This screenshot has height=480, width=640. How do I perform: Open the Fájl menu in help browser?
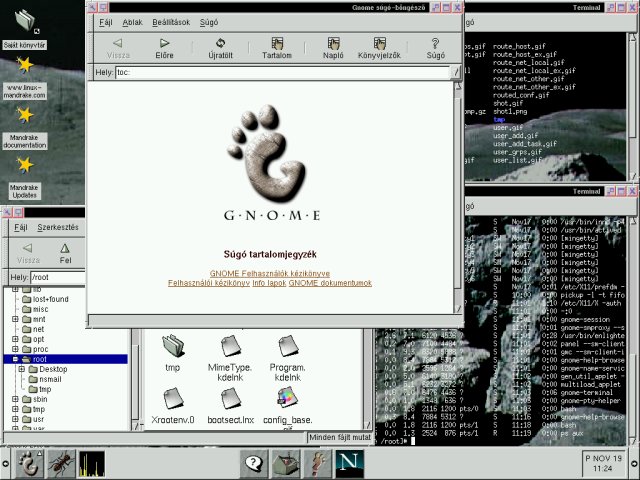106,22
